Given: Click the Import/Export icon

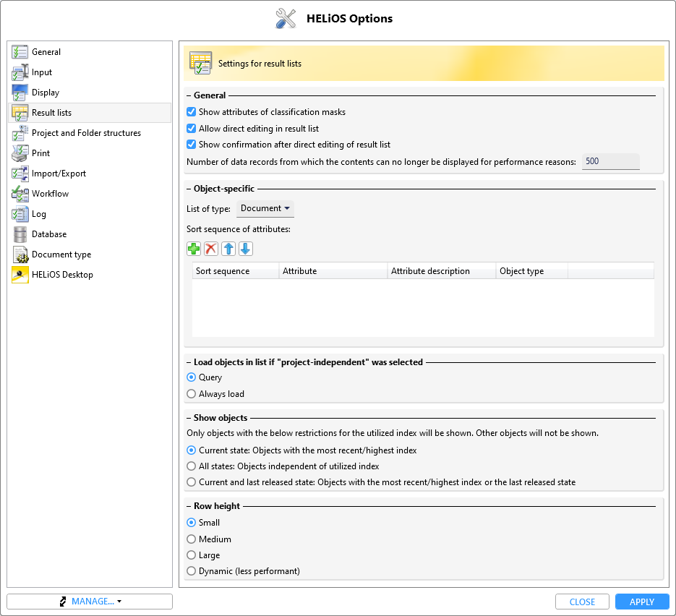Looking at the screenshot, I should point(20,174).
